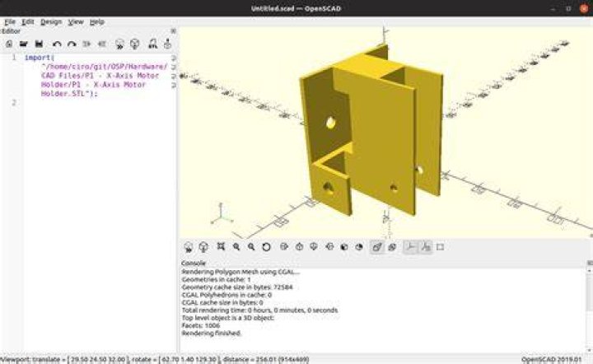Switch to the Top view
Viewport: 593px width, 364px height.
299,247
